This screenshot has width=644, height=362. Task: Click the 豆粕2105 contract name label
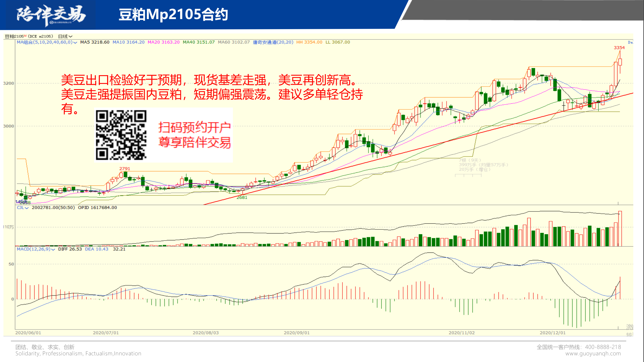[x=14, y=36]
